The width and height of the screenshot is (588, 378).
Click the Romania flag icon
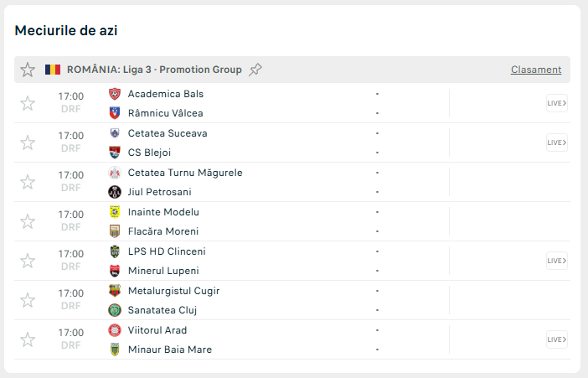(53, 70)
